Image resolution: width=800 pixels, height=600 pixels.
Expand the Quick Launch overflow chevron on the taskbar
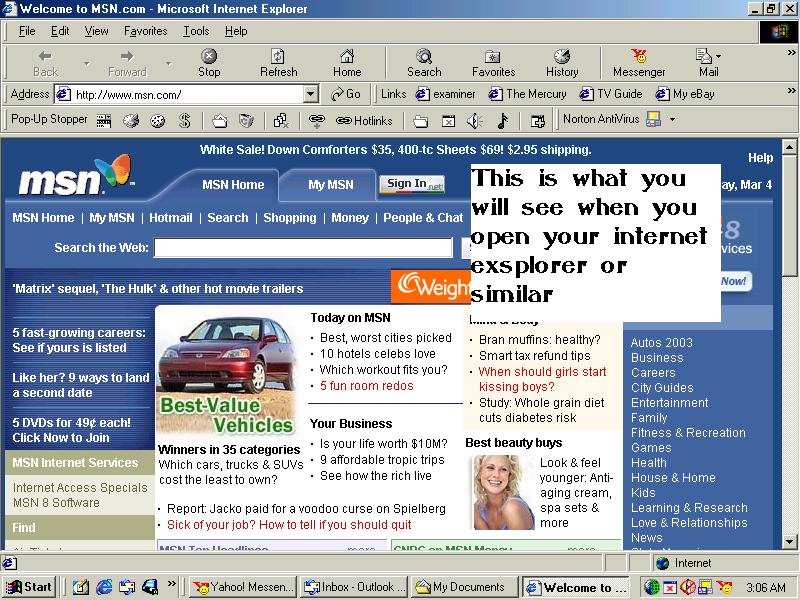point(172,583)
